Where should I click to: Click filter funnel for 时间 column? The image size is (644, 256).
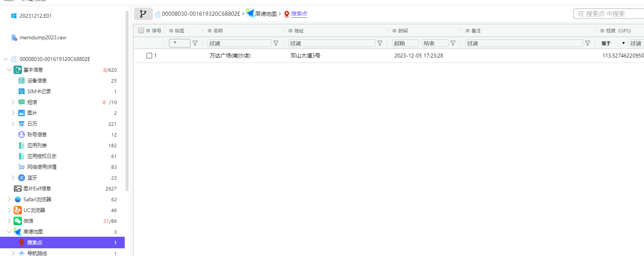[453, 43]
